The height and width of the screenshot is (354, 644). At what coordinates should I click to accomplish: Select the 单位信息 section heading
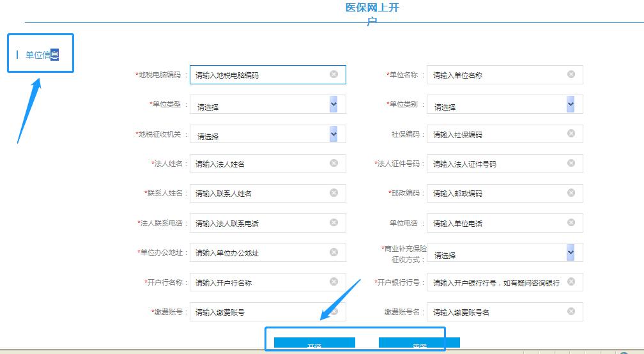pos(42,54)
